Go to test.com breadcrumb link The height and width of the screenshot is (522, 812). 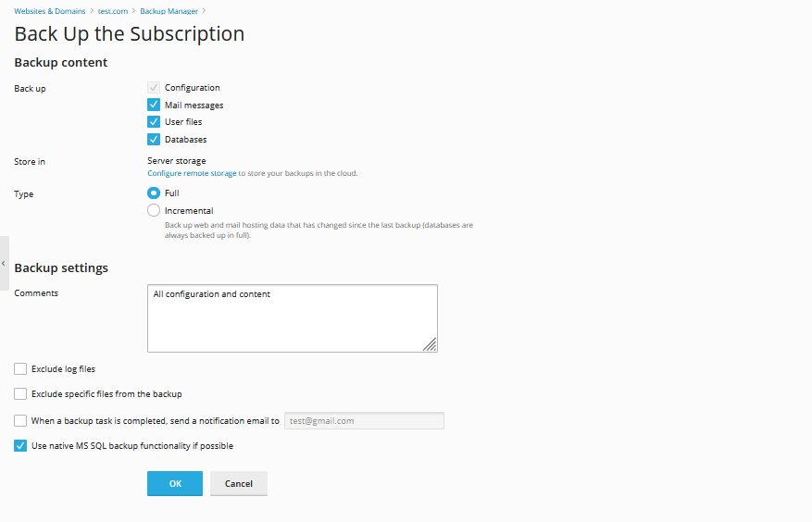113,11
